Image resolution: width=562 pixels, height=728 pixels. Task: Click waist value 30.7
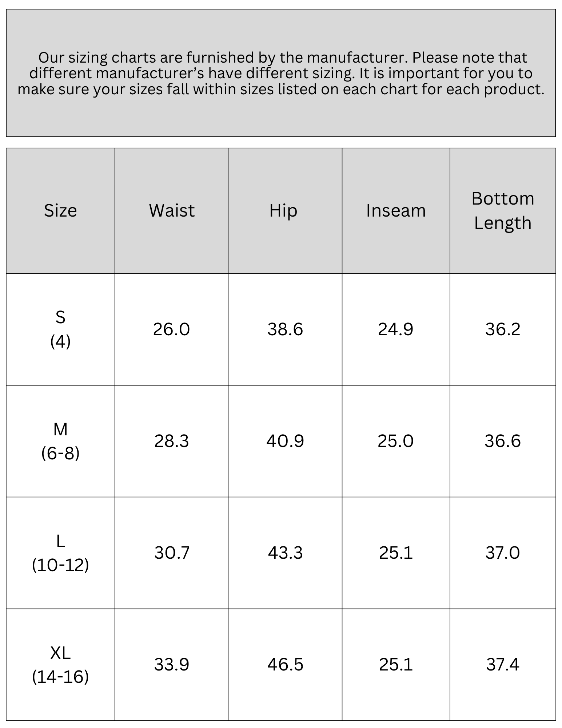172,553
